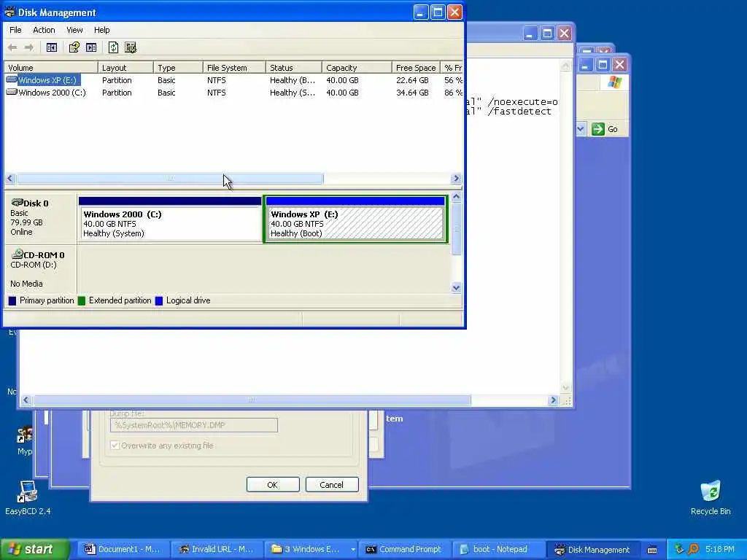Viewport: 747px width, 560px height.
Task: Switch to boot - Notepad taskbar button
Action: 498,550
